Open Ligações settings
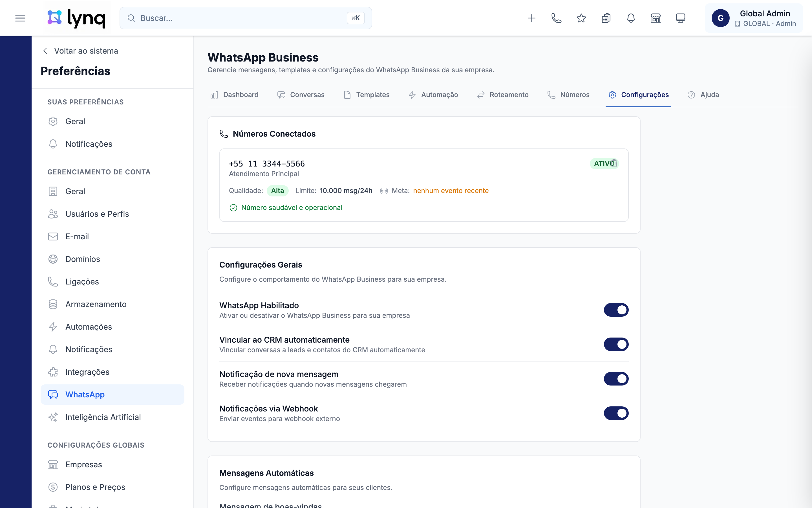The width and height of the screenshot is (812, 508). click(112, 282)
